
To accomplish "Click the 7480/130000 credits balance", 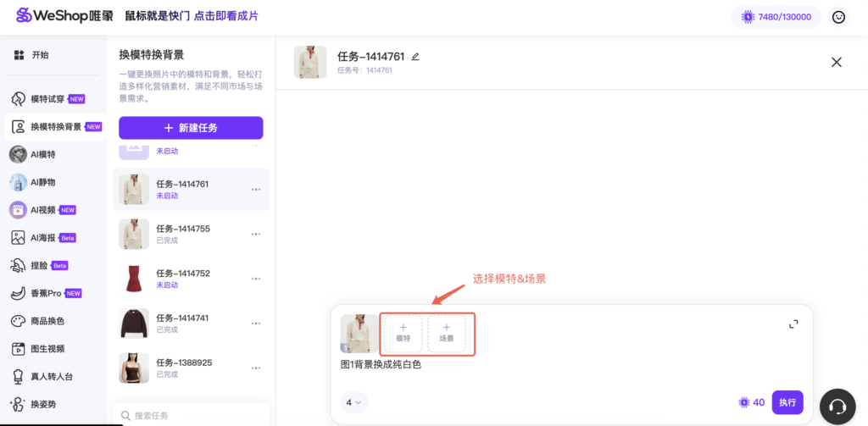I will coord(776,17).
